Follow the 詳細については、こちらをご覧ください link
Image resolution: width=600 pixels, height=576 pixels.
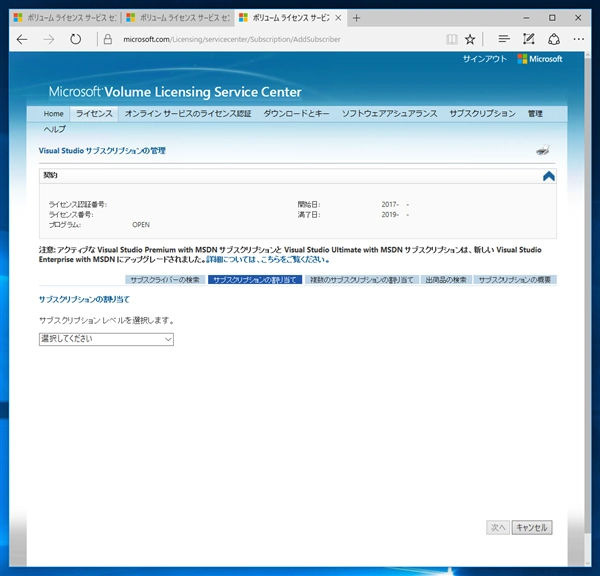[267, 259]
